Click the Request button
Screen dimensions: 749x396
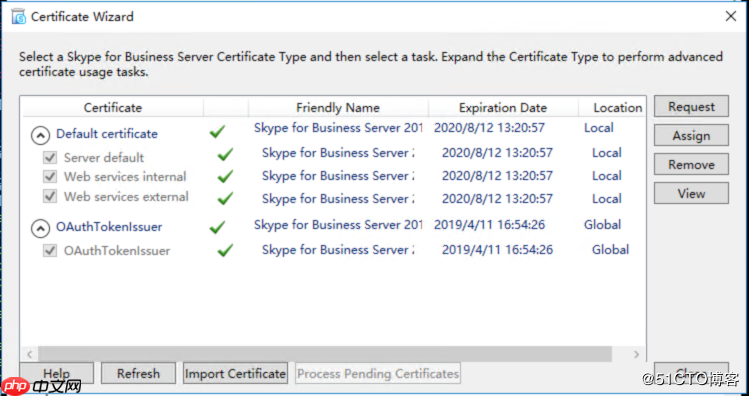pos(691,107)
